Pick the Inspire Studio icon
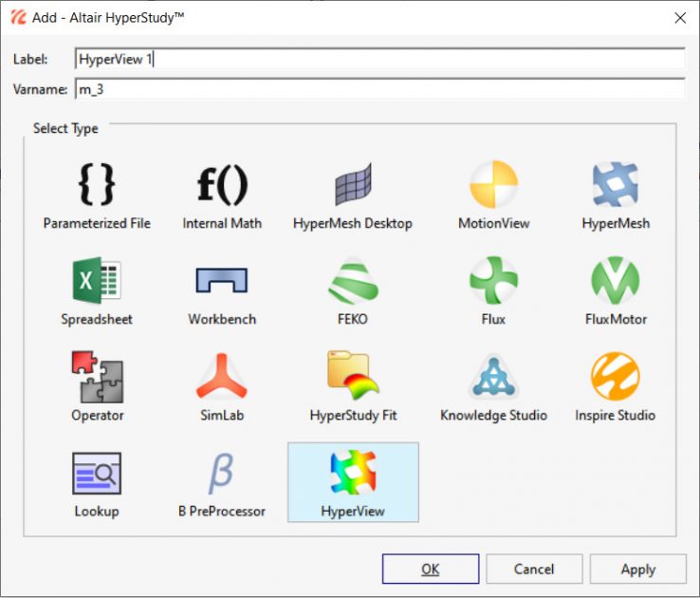Image resolution: width=700 pixels, height=598 pixels. pos(616,378)
